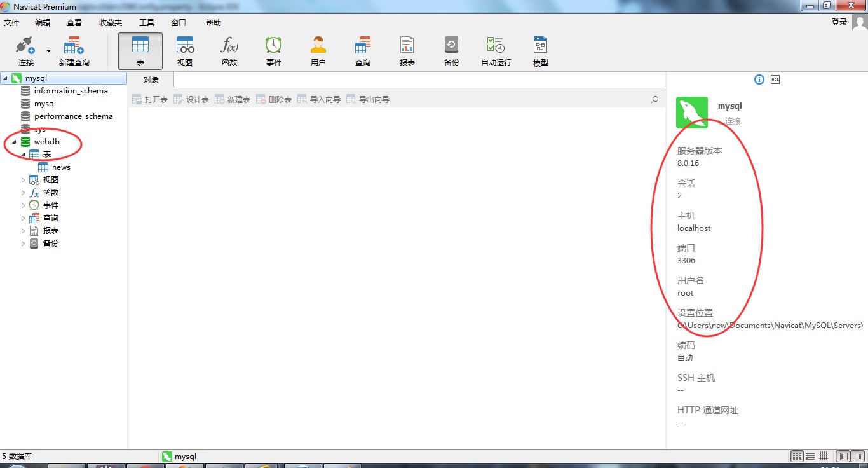Open the 备份 (Backup) toolbar icon
Image resolution: width=868 pixels, height=468 pixels.
[x=452, y=52]
